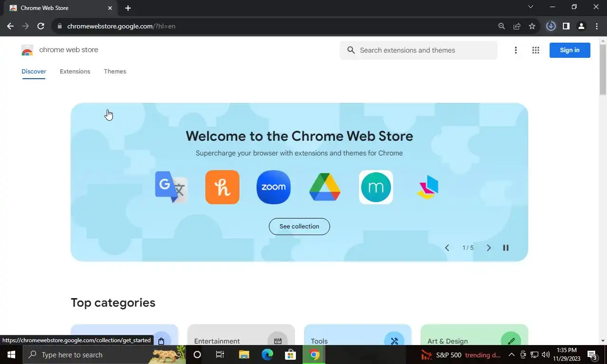Image resolution: width=607 pixels, height=364 pixels.
Task: Toggle the Chrome side panel
Action: tap(566, 26)
